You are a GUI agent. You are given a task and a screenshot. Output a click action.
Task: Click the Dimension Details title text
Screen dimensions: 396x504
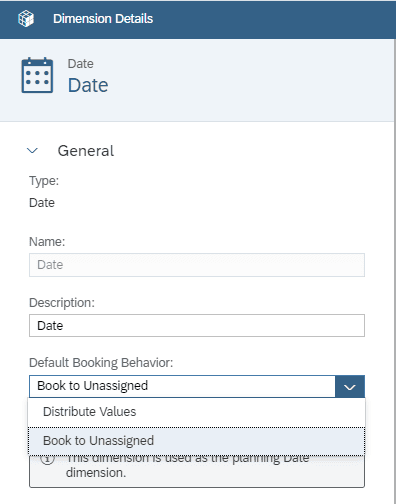tap(103, 19)
